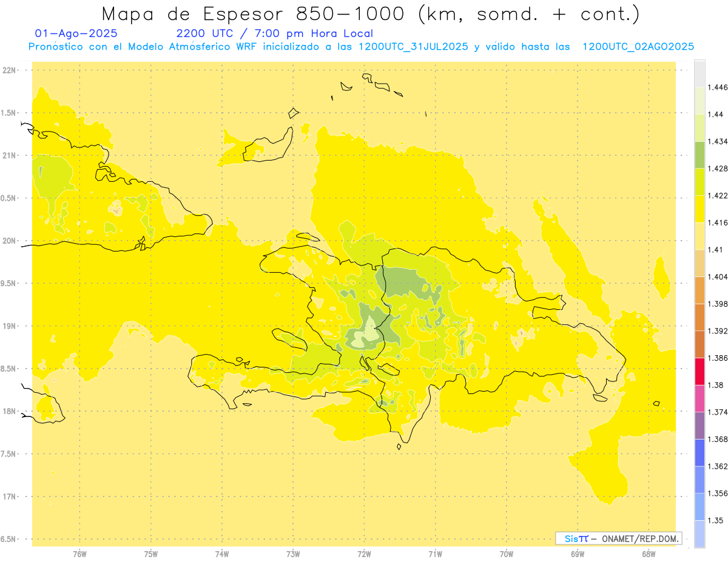Click the latitude label '6.5N'
This screenshot has width=728, height=562.
pyautogui.click(x=8, y=539)
